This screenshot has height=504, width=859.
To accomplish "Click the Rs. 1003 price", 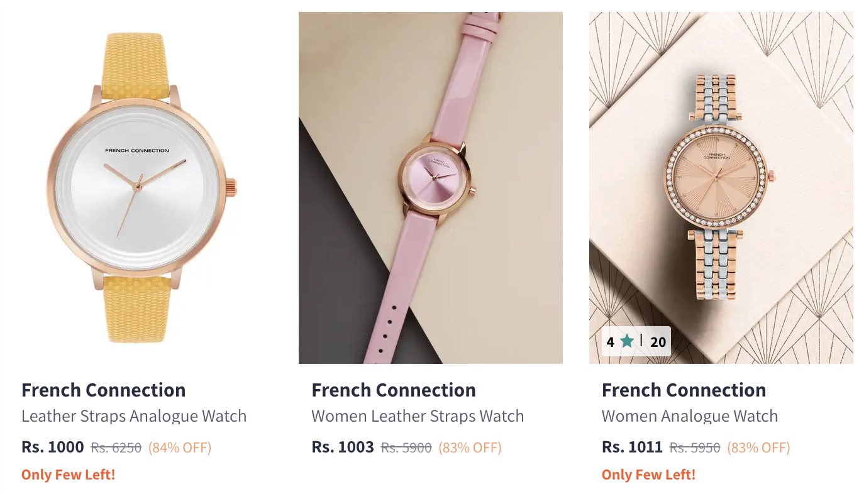I will tap(343, 447).
